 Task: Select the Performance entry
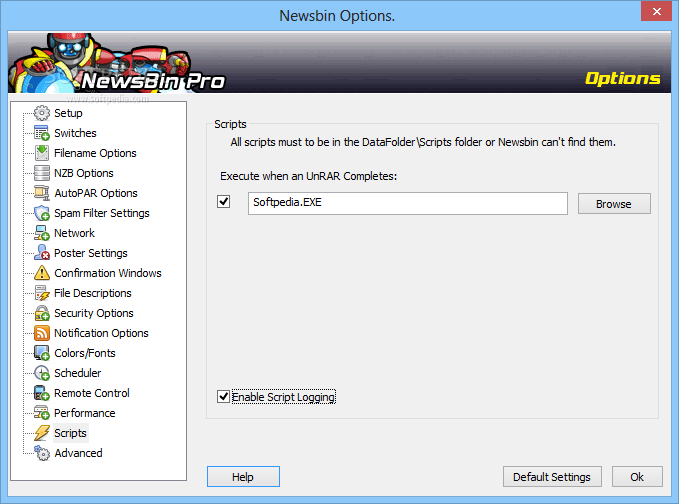[x=84, y=413]
